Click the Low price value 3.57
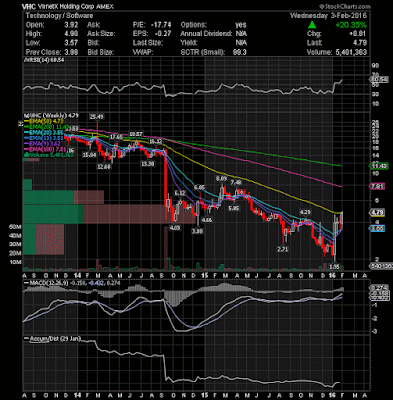 [x=71, y=43]
